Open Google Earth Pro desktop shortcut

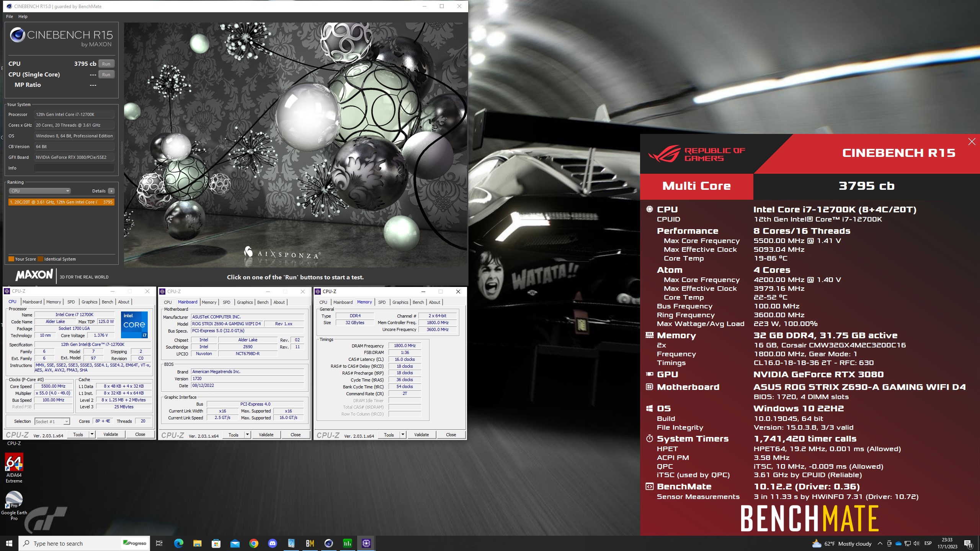click(14, 506)
